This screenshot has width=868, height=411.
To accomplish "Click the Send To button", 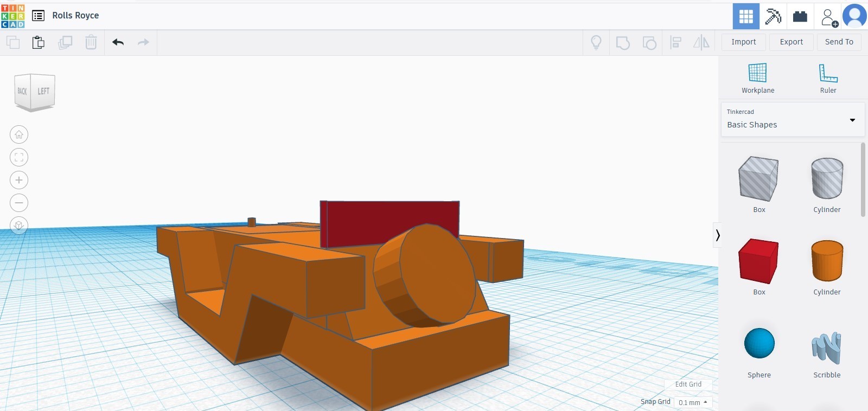I will point(839,42).
